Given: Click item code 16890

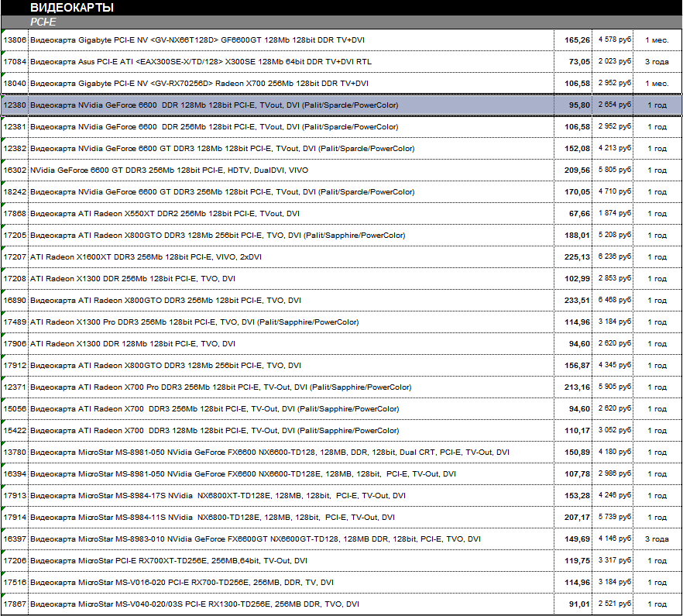Looking at the screenshot, I should pyautogui.click(x=15, y=301).
